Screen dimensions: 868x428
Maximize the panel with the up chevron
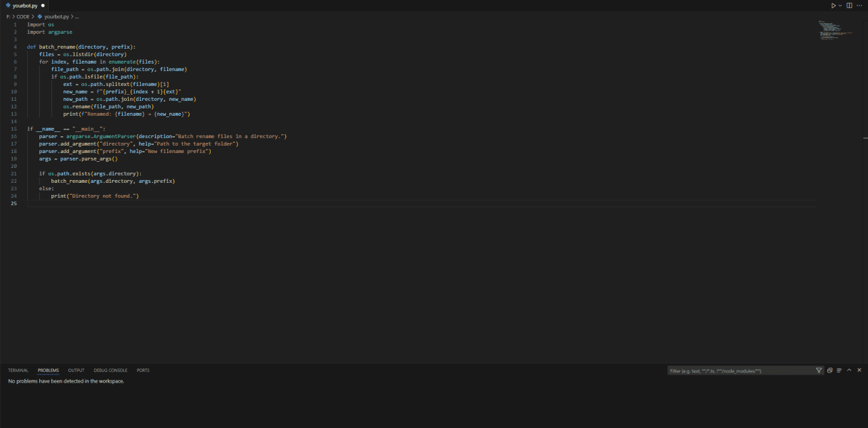pyautogui.click(x=850, y=370)
